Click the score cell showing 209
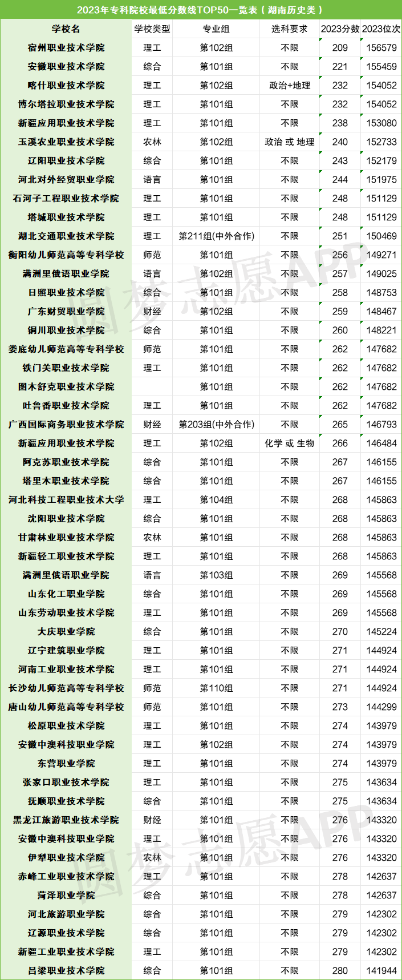The image size is (402, 980). [x=340, y=48]
